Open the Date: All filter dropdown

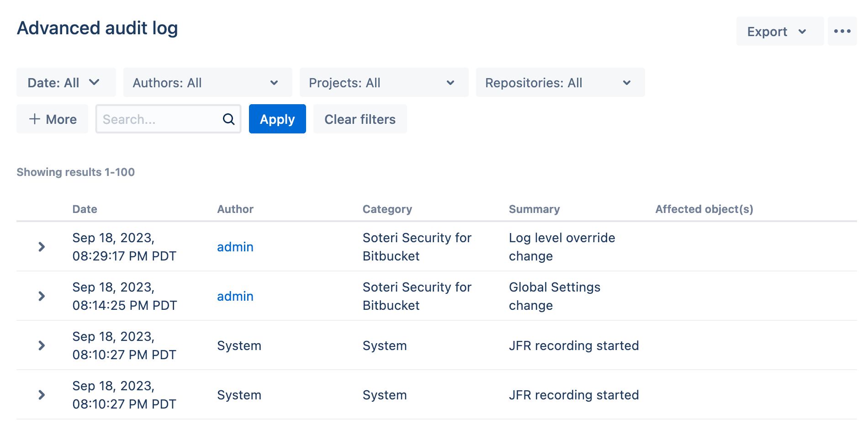66,83
